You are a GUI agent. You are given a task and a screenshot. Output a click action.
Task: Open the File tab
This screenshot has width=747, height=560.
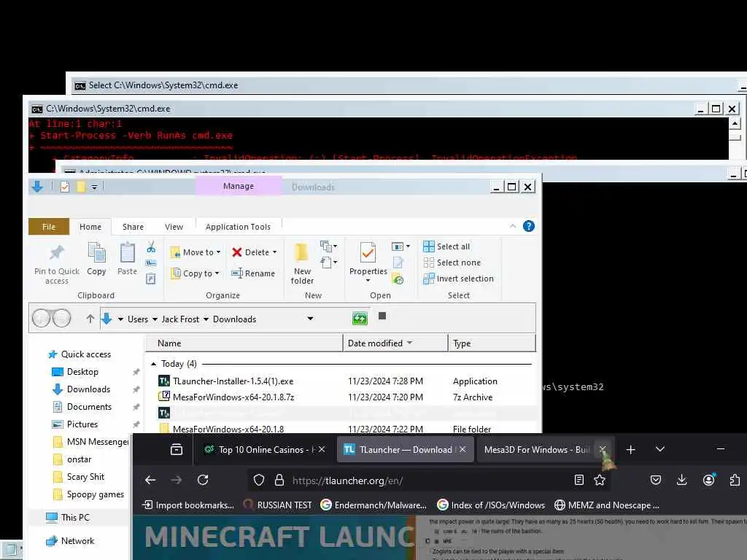click(x=49, y=227)
